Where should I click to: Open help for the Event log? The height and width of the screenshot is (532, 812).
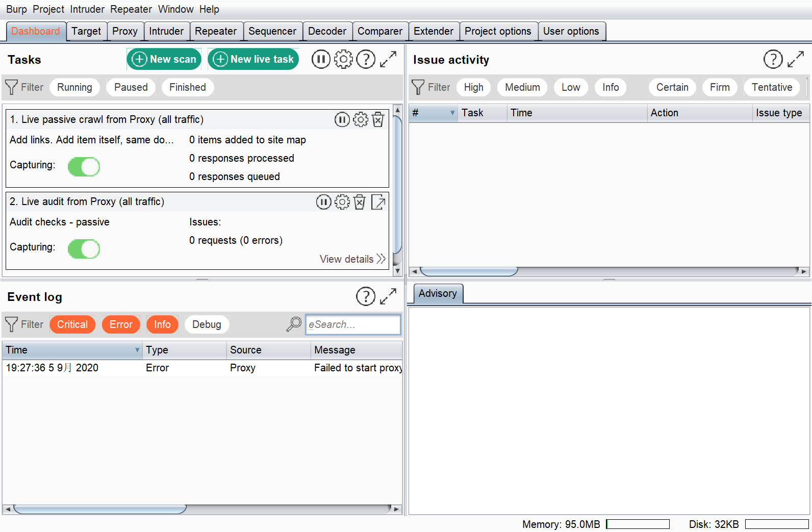click(366, 296)
